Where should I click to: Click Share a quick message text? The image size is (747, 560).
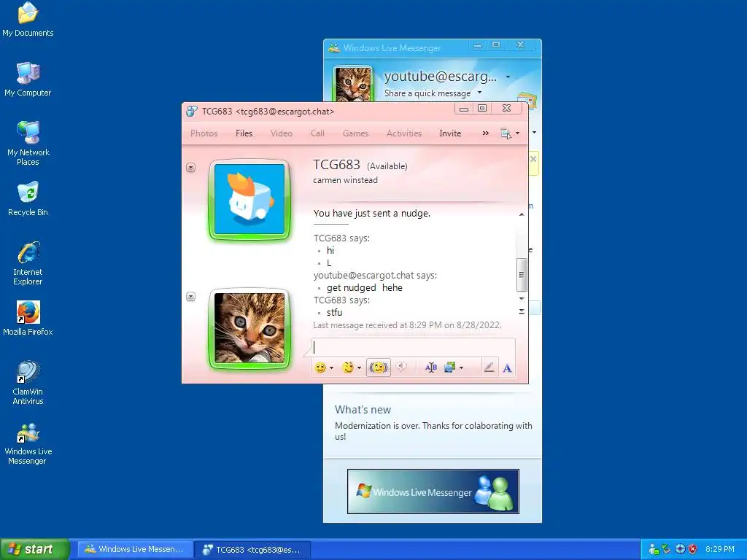427,93
